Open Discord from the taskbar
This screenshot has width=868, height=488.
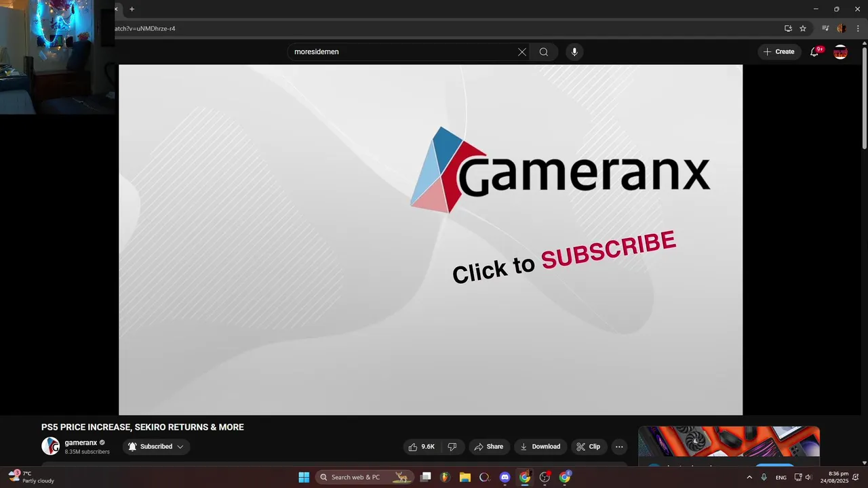[505, 477]
